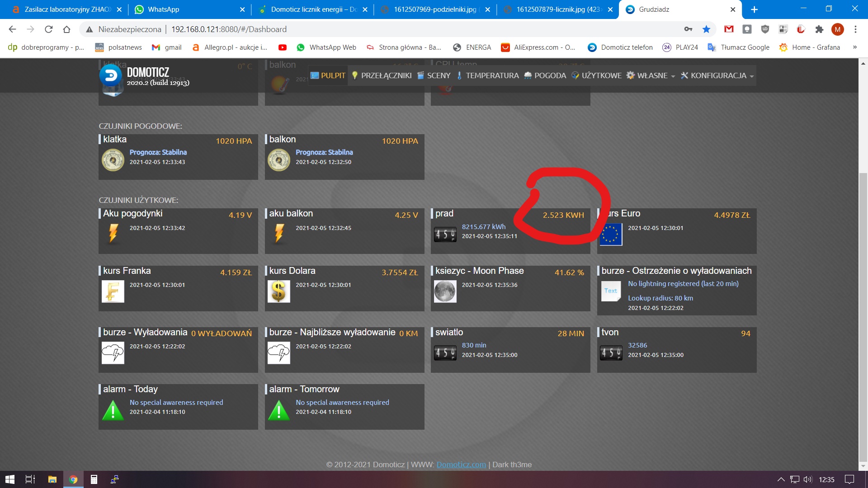Image resolution: width=868 pixels, height=488 pixels.
Task: Click the kurs Dolara dollar icon
Action: pyautogui.click(x=279, y=291)
